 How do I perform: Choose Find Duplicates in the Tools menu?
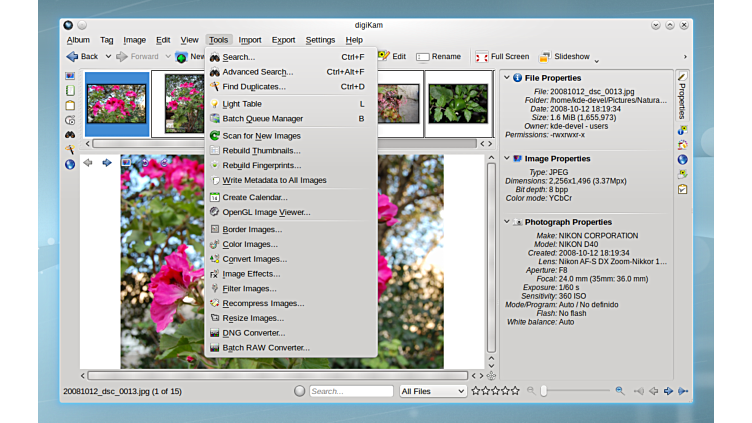point(254,87)
